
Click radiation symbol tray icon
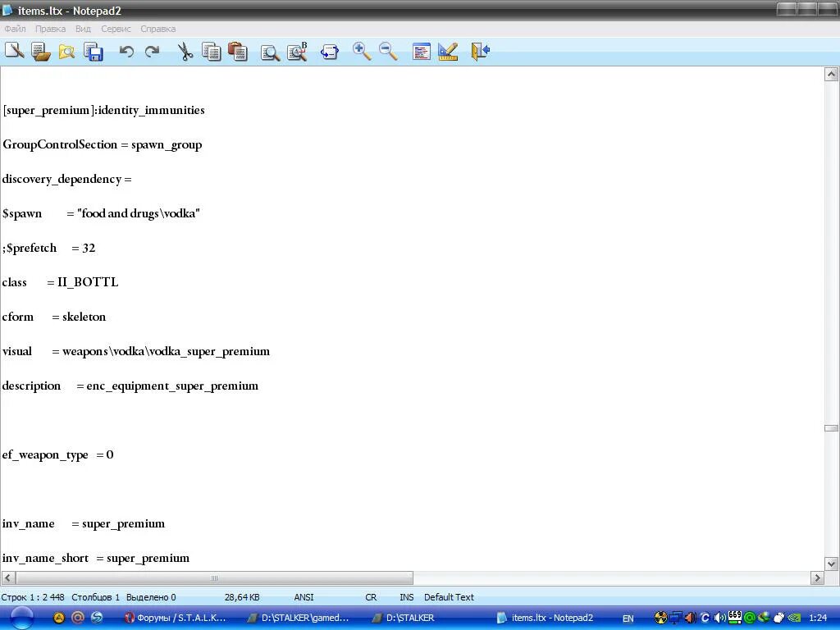pyautogui.click(x=661, y=618)
